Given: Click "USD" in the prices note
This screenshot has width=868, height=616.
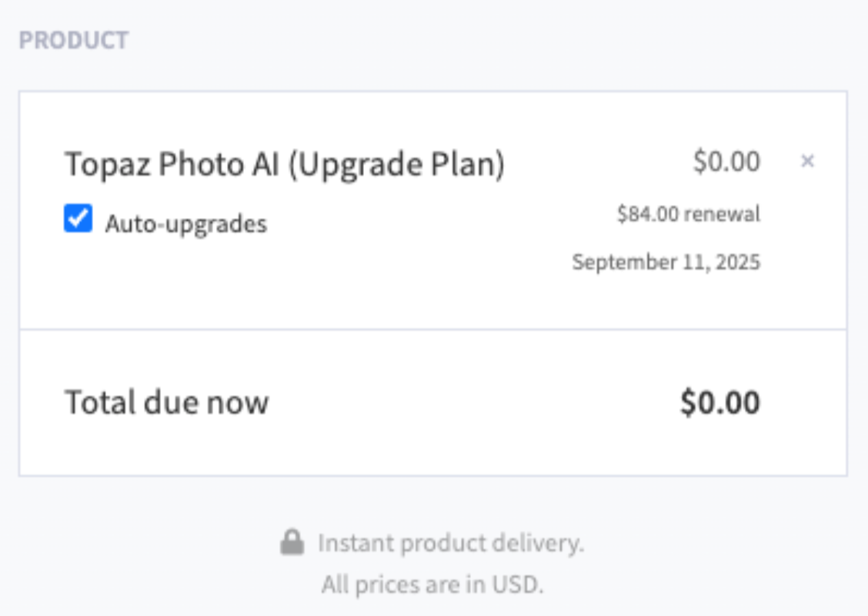Looking at the screenshot, I should click(519, 584).
